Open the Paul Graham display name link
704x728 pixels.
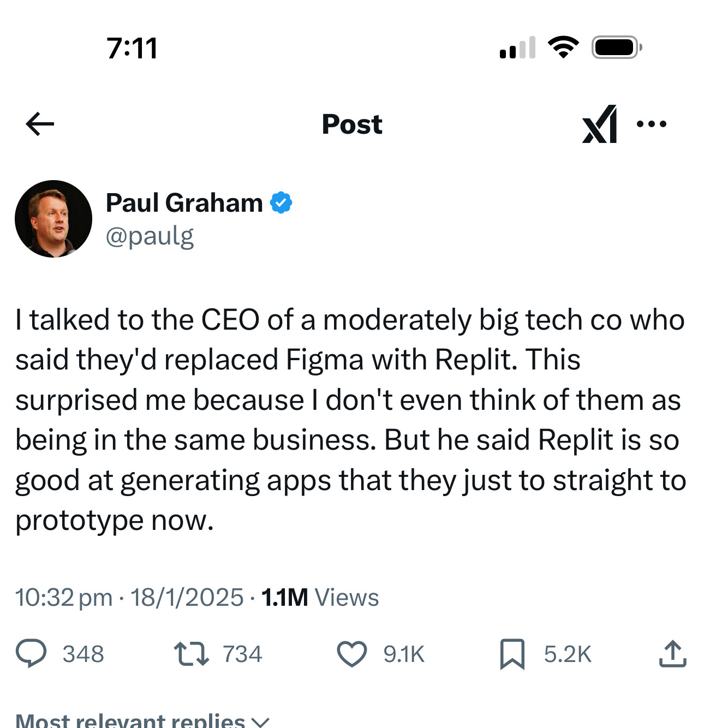pos(184,203)
